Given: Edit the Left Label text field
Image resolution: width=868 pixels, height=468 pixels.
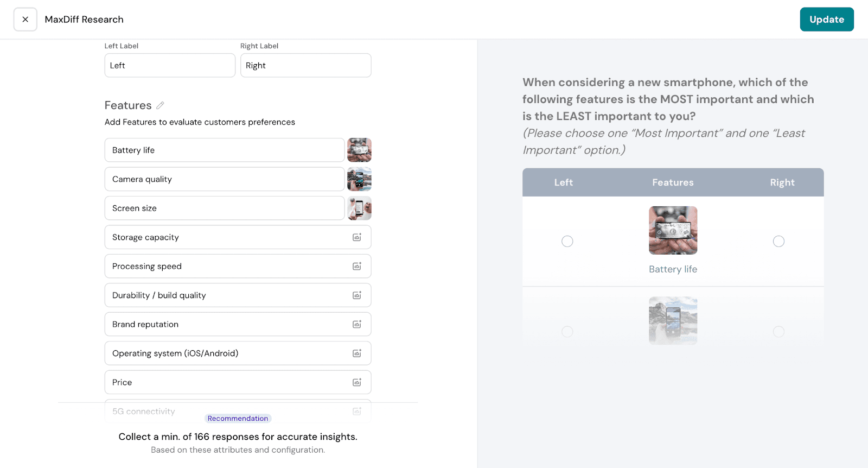Looking at the screenshot, I should 170,66.
